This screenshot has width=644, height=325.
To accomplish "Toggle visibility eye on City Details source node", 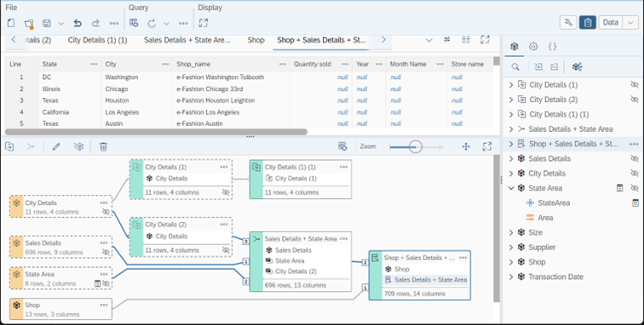I will click(106, 212).
